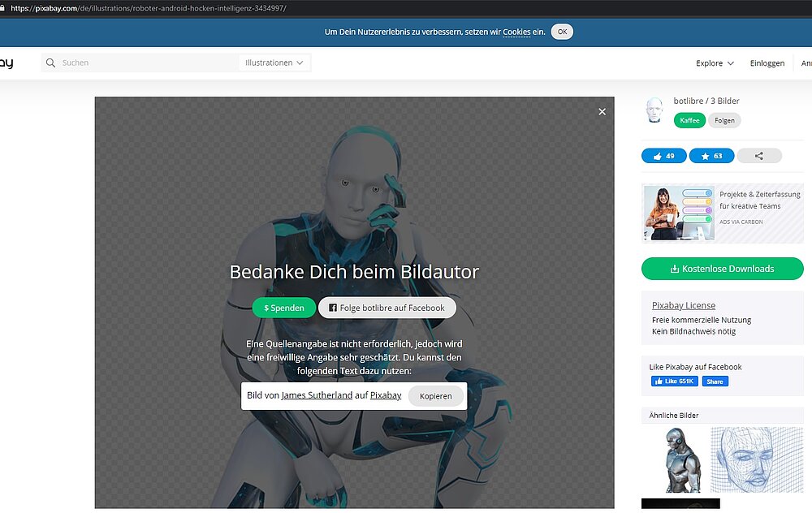This screenshot has width=812, height=513.
Task: Click the thumbs-up like button
Action: pos(663,156)
